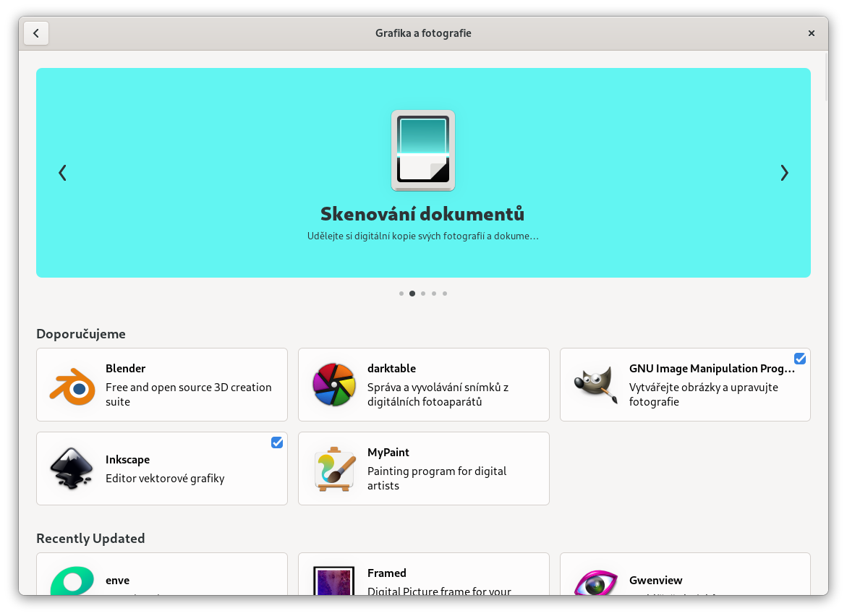Open the Skenování dokumentů banner title

(422, 214)
